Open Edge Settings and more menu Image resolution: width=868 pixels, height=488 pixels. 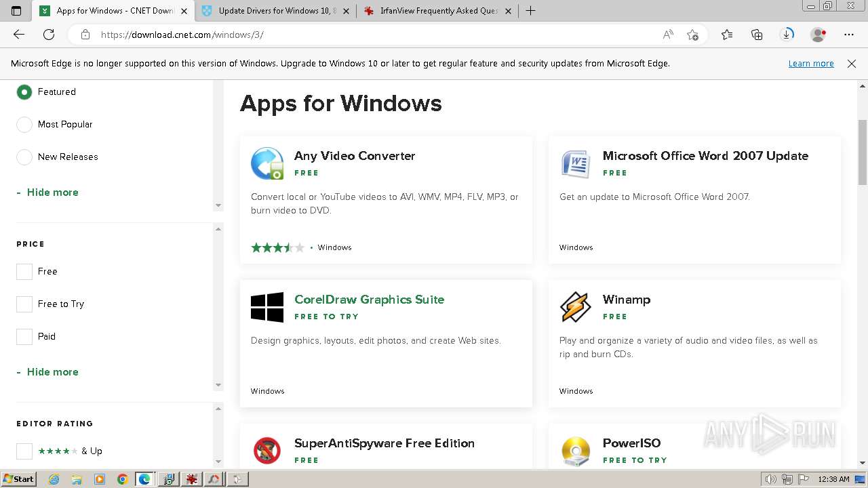849,35
